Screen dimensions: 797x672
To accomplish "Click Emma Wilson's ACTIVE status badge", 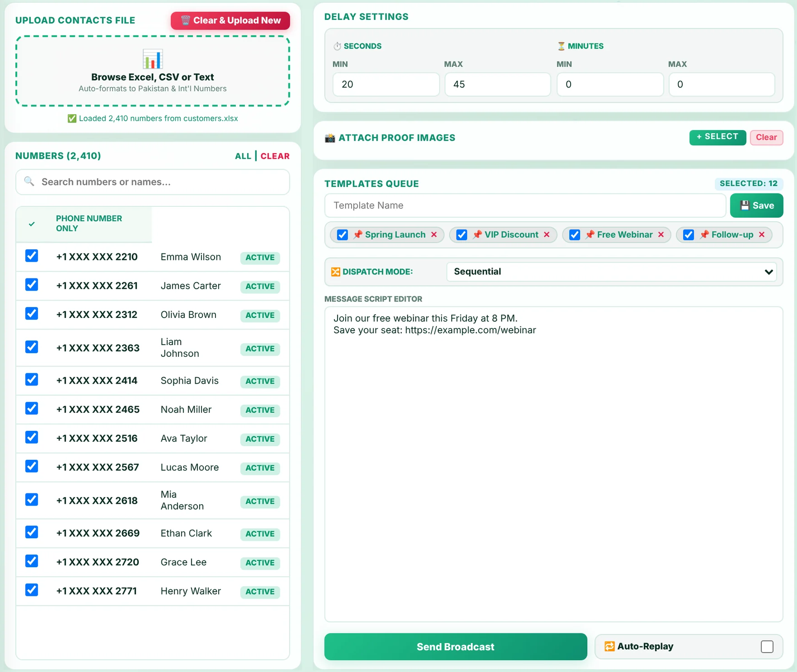I will (x=260, y=258).
